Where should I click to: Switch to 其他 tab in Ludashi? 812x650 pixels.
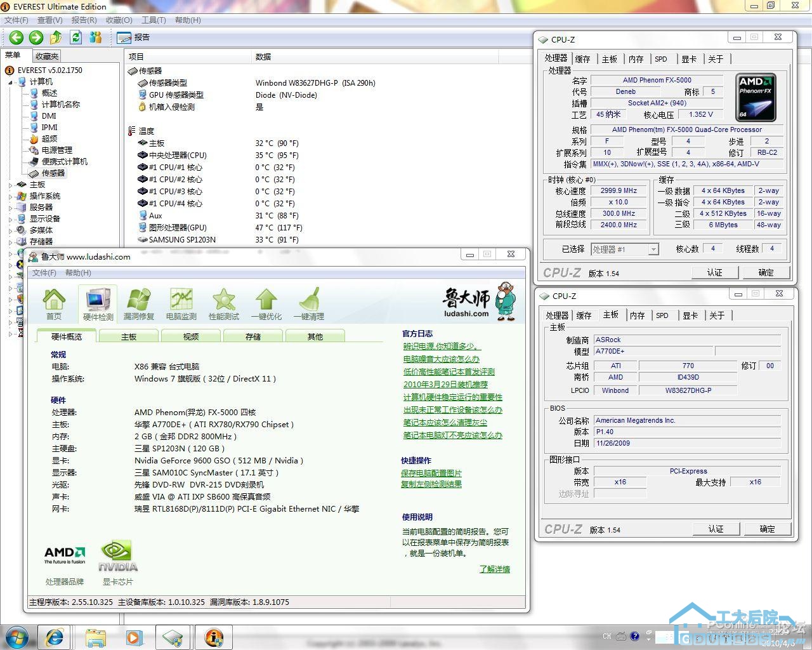pos(315,336)
